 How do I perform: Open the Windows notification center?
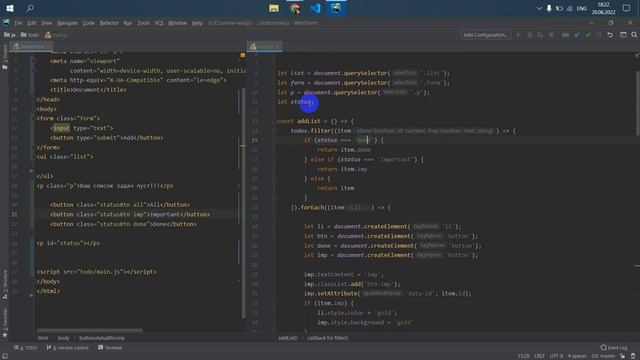[x=627, y=8]
